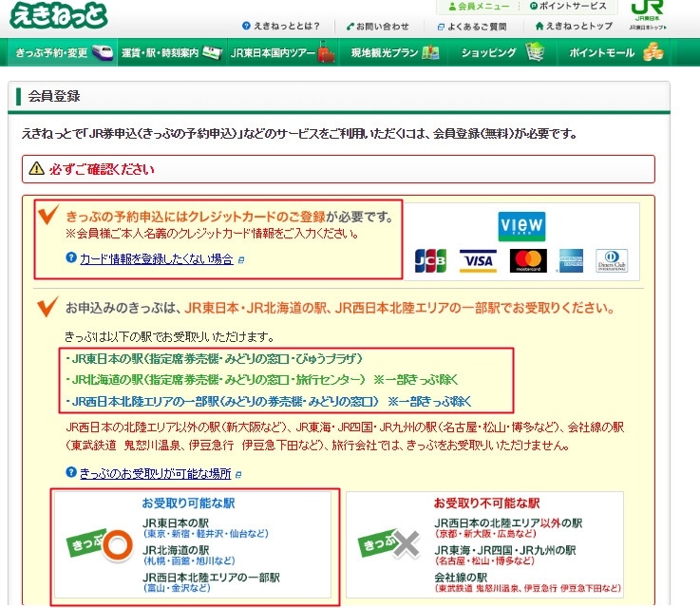Open ショッピング menu tab
The image size is (700, 608).
point(502,52)
